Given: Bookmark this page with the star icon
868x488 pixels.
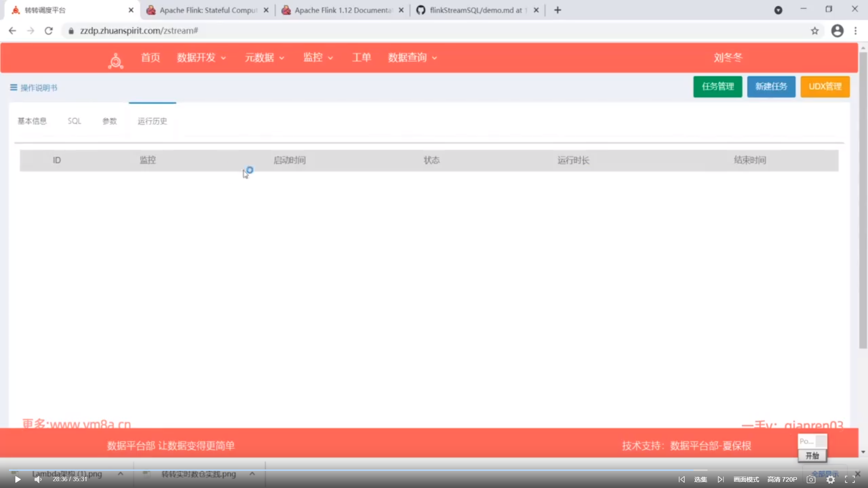Looking at the screenshot, I should [815, 31].
